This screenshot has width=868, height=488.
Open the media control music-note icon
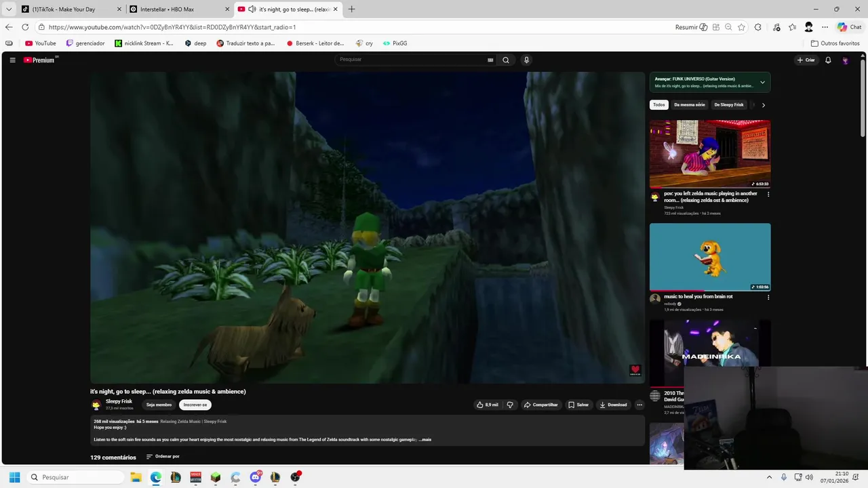[x=776, y=27]
